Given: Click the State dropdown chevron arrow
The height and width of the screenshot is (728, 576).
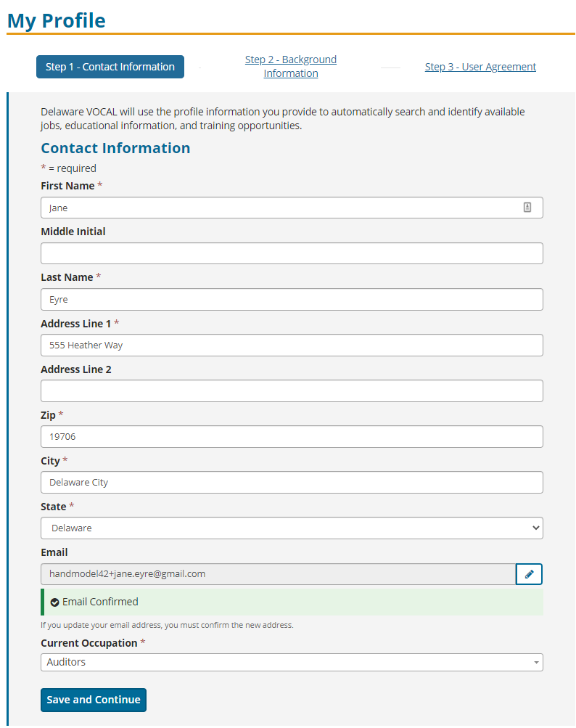Looking at the screenshot, I should [x=535, y=528].
